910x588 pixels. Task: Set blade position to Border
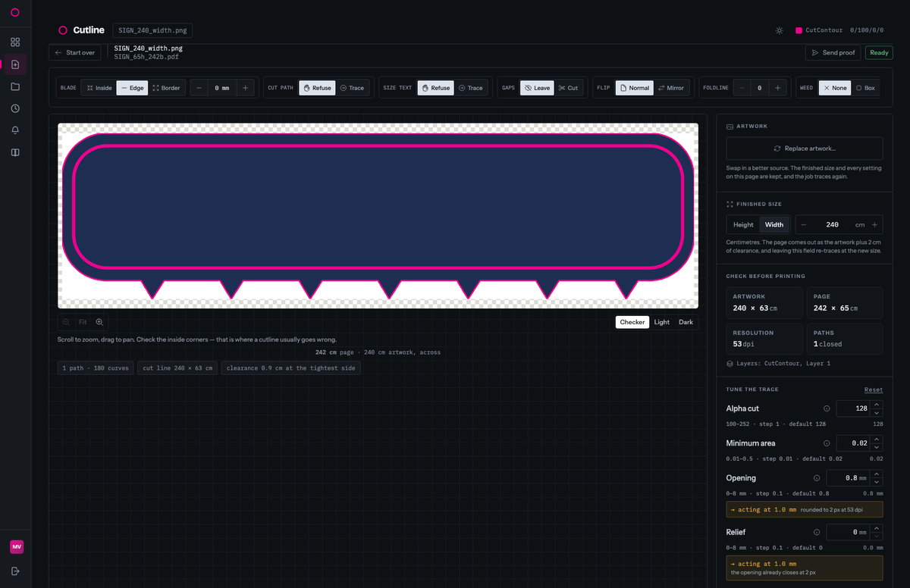[x=166, y=88]
